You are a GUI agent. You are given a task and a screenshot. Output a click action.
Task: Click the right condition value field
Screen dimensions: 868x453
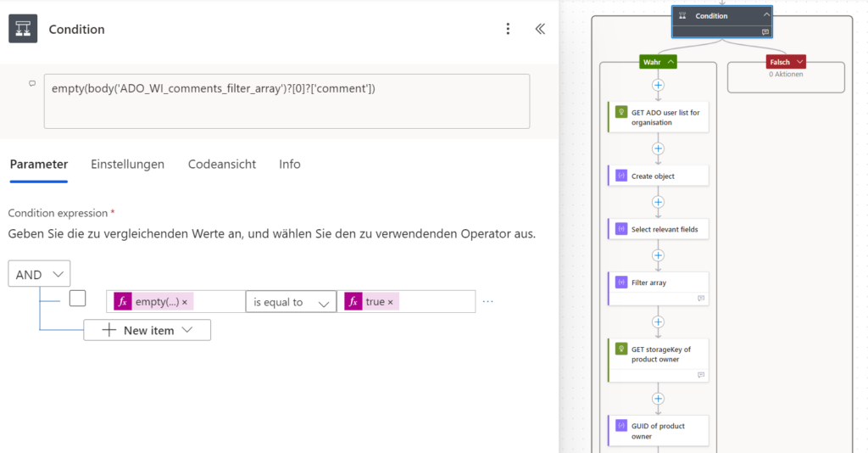[x=406, y=302]
